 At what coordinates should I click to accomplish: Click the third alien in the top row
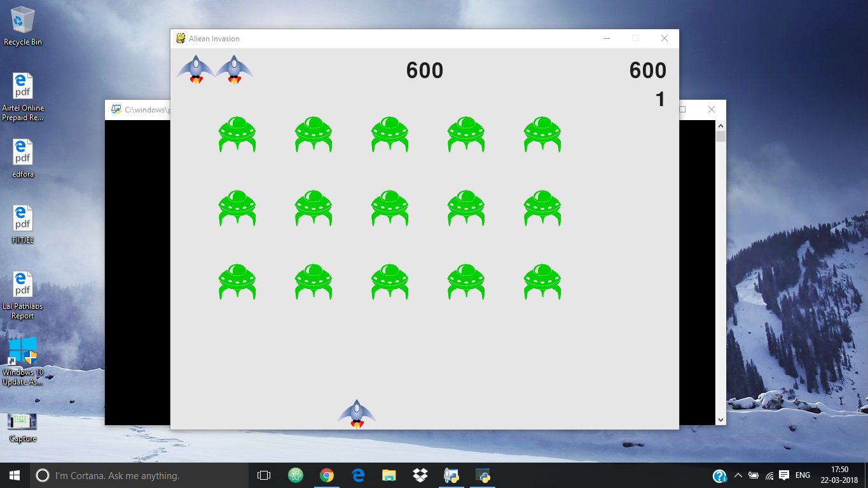[390, 134]
